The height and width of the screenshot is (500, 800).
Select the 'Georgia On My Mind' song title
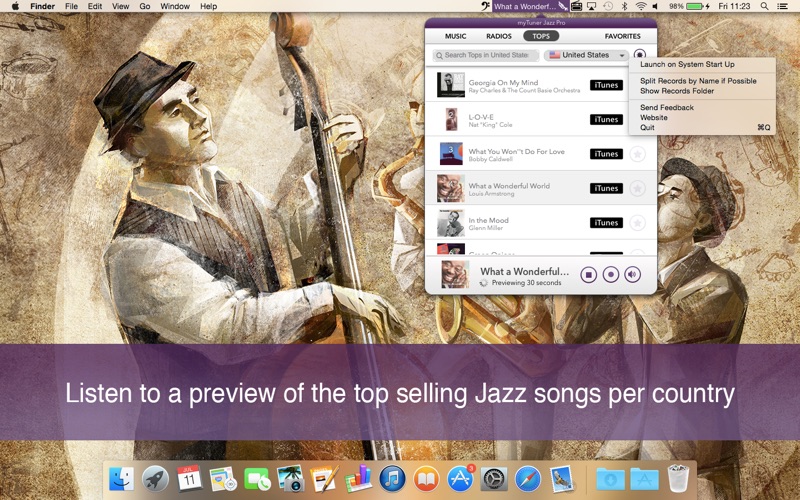point(503,82)
